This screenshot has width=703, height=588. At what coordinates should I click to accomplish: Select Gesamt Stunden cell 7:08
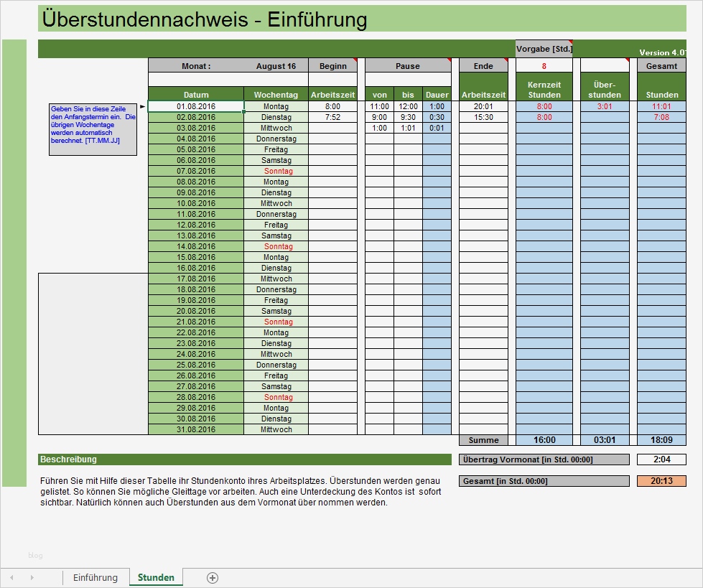(661, 118)
